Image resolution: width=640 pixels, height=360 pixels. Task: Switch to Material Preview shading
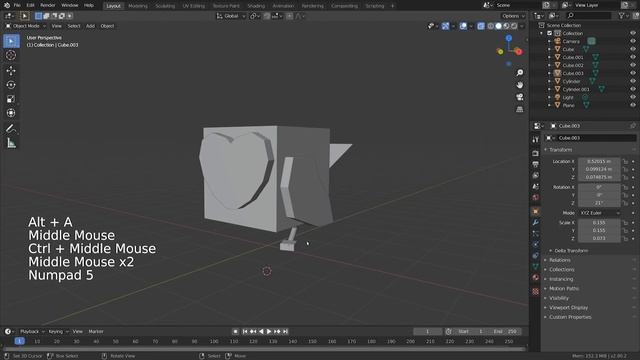click(x=507, y=26)
